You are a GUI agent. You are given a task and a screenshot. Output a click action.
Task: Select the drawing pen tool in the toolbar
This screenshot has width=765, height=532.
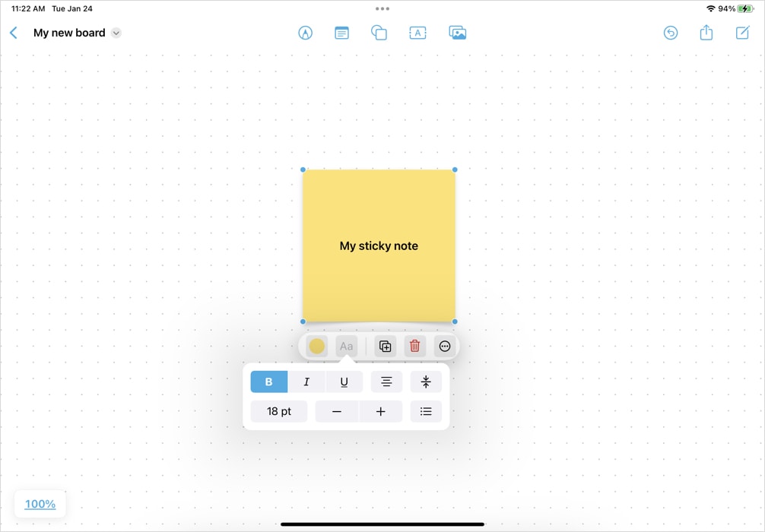coord(305,33)
